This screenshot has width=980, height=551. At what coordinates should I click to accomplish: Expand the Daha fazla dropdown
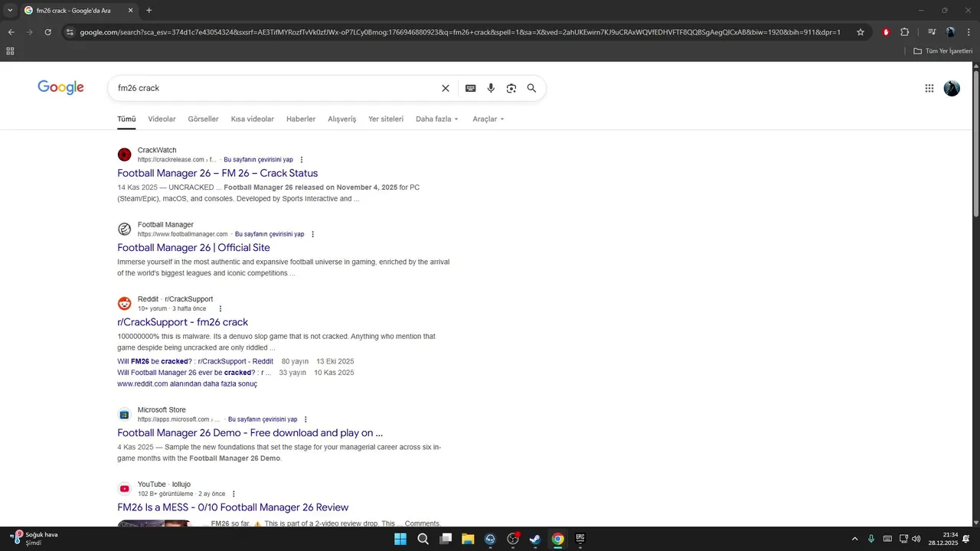click(x=437, y=119)
